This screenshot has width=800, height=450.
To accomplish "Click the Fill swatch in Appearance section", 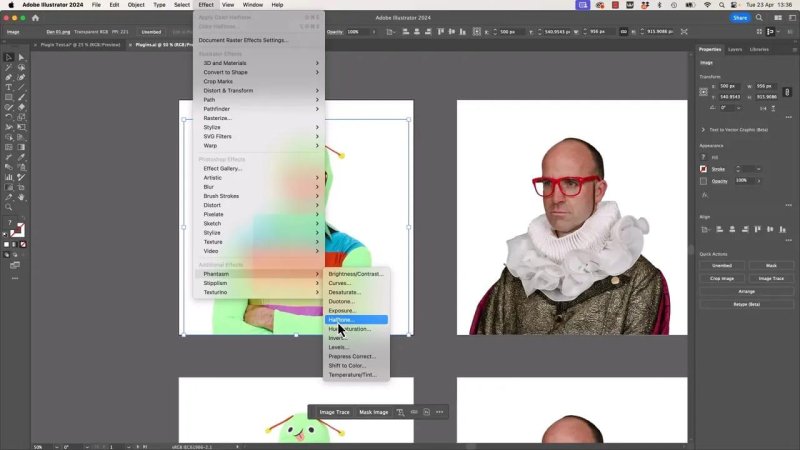I will click(x=704, y=157).
